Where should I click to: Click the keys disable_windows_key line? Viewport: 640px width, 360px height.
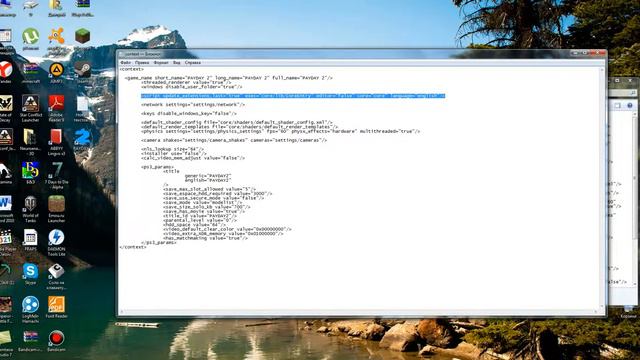tap(189, 114)
